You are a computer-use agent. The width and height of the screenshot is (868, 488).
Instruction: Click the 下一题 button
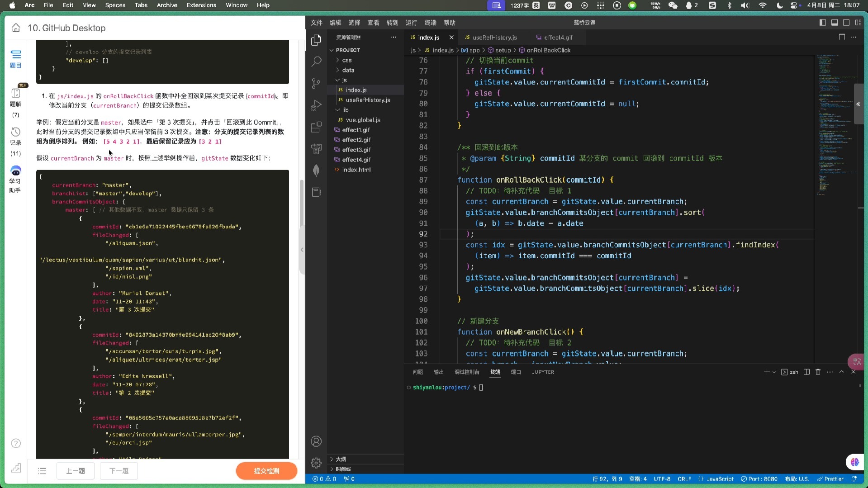click(x=119, y=471)
